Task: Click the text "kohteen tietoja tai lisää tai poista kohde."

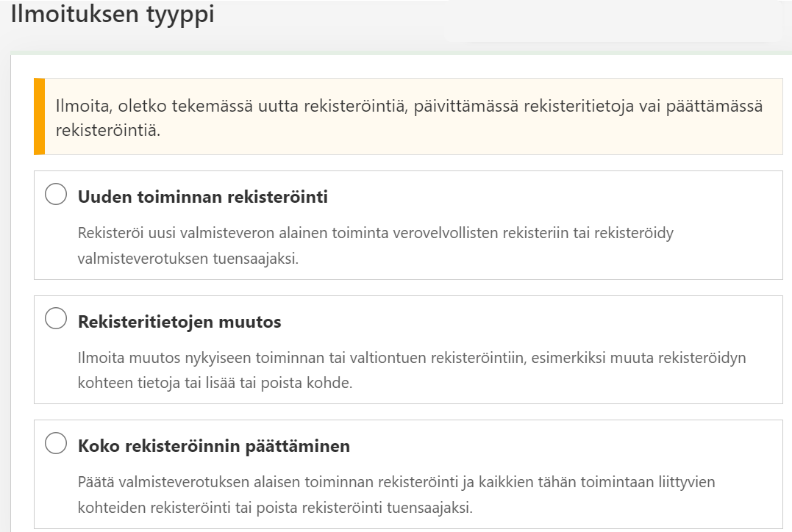Action: point(215,384)
